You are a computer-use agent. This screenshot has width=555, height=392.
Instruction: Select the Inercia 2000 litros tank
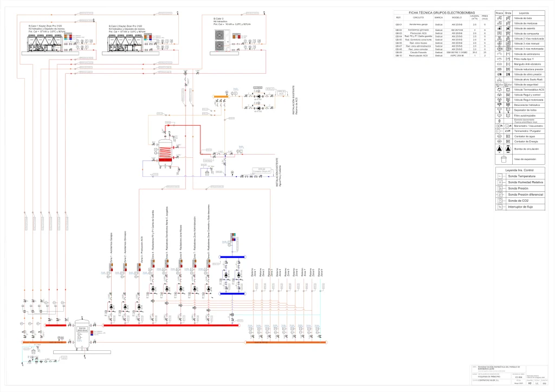(82, 333)
